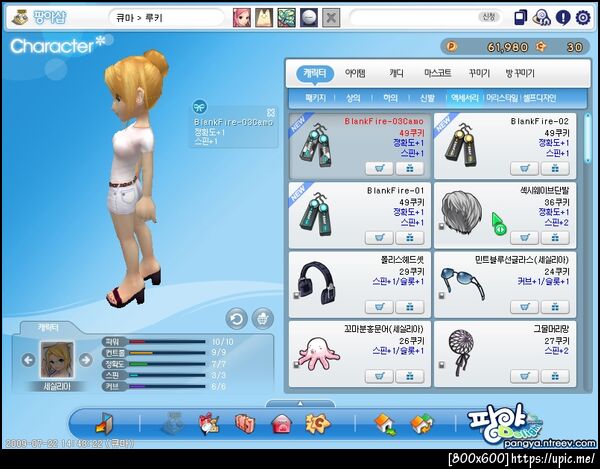The image size is (600, 469).
Task: Switch to the 캐릭터 main tab
Action: (315, 73)
